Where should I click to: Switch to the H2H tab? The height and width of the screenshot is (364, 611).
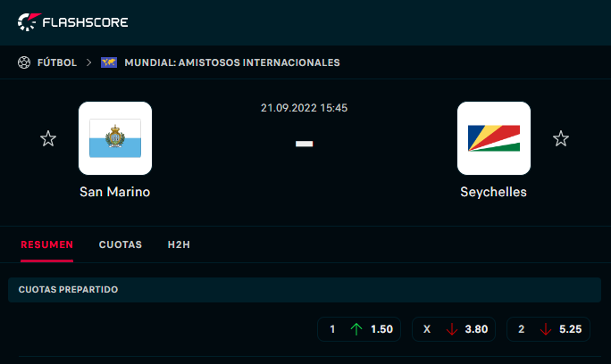coord(179,244)
